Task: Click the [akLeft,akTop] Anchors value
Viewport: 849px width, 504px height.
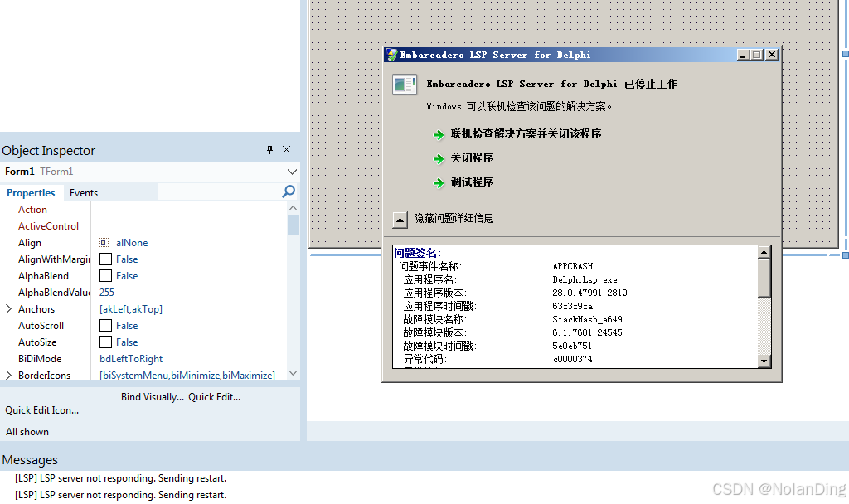Action: (x=131, y=309)
